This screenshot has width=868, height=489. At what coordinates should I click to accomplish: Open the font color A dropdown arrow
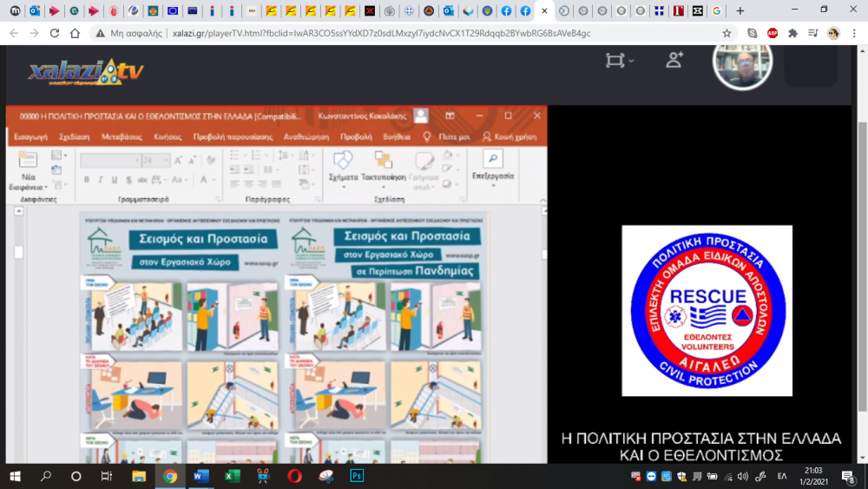coord(214,180)
